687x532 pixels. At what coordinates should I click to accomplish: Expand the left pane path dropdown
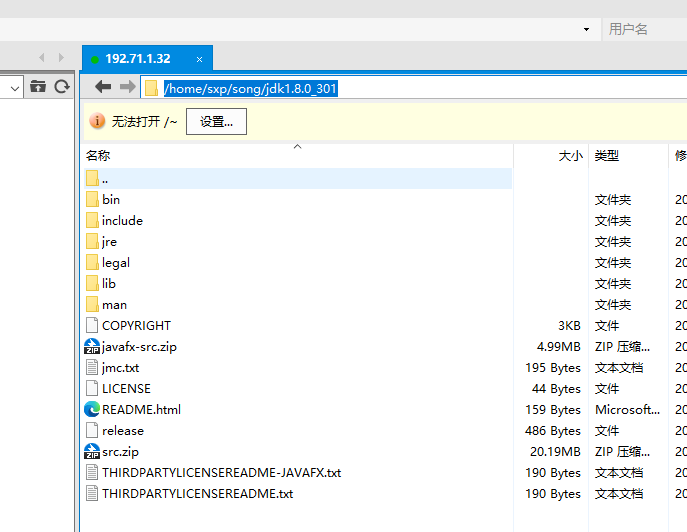tap(14, 88)
